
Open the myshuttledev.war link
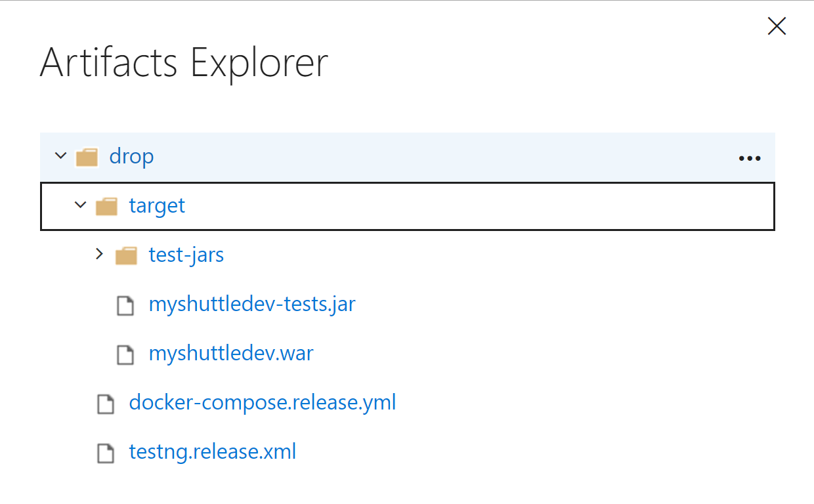click(x=231, y=354)
